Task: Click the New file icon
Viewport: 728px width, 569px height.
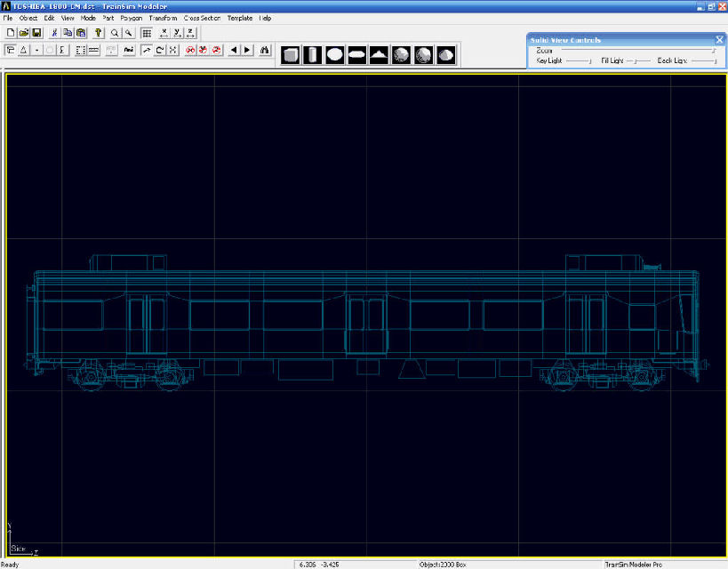Action: (11, 32)
